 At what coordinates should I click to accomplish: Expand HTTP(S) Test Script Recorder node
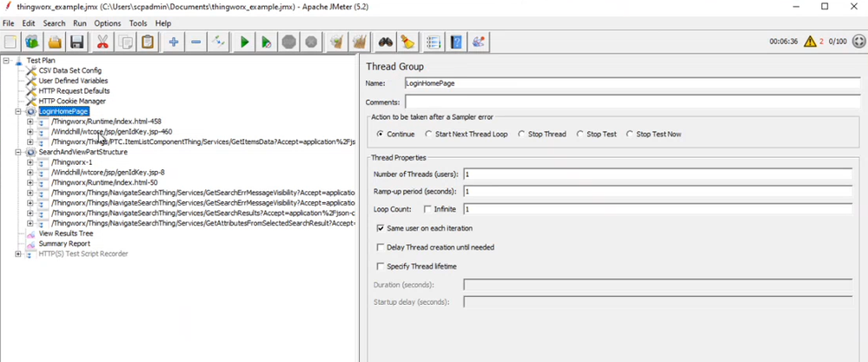18,253
